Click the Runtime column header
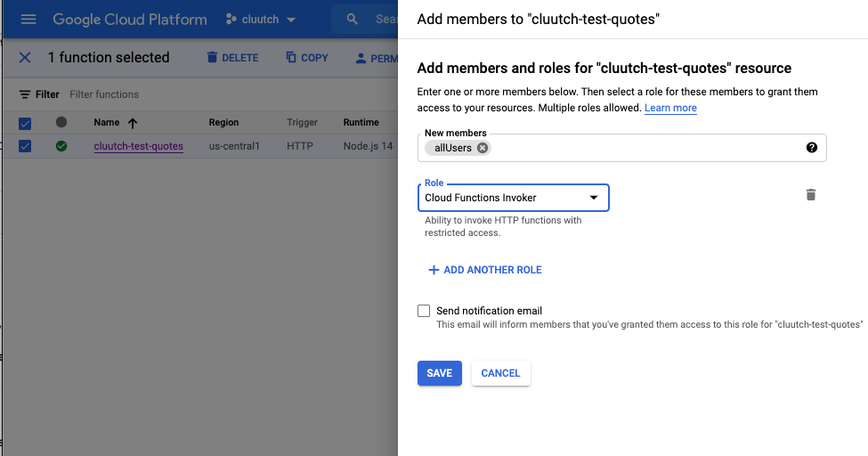This screenshot has width=868, height=456. 361,122
